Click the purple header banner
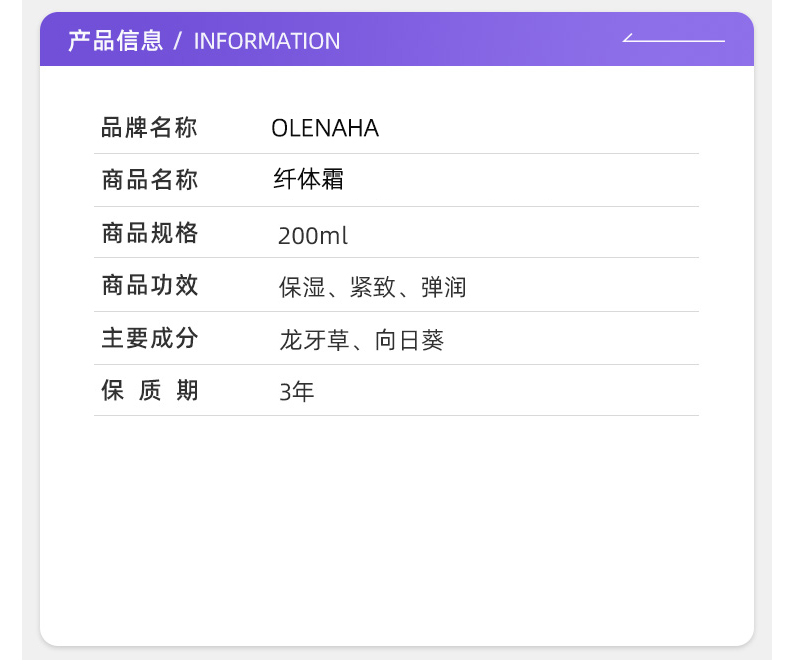 tap(397, 39)
